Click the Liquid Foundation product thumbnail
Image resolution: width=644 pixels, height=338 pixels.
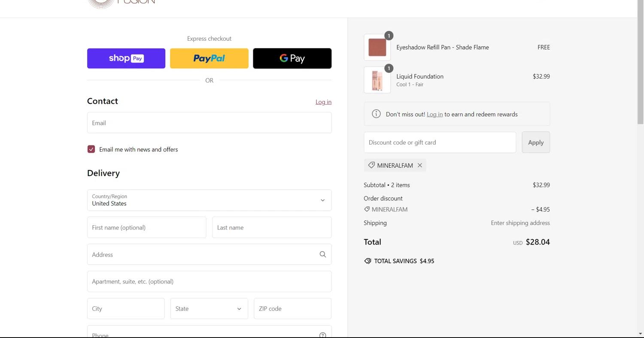[x=377, y=80]
